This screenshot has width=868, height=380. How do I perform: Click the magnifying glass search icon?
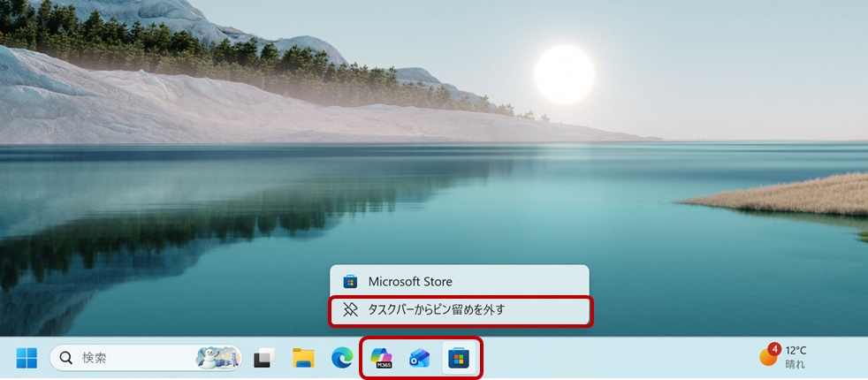[x=66, y=358]
